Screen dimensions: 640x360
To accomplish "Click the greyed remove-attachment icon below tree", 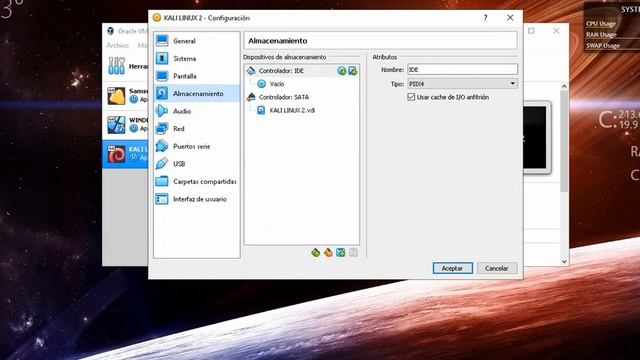I will 353,253.
